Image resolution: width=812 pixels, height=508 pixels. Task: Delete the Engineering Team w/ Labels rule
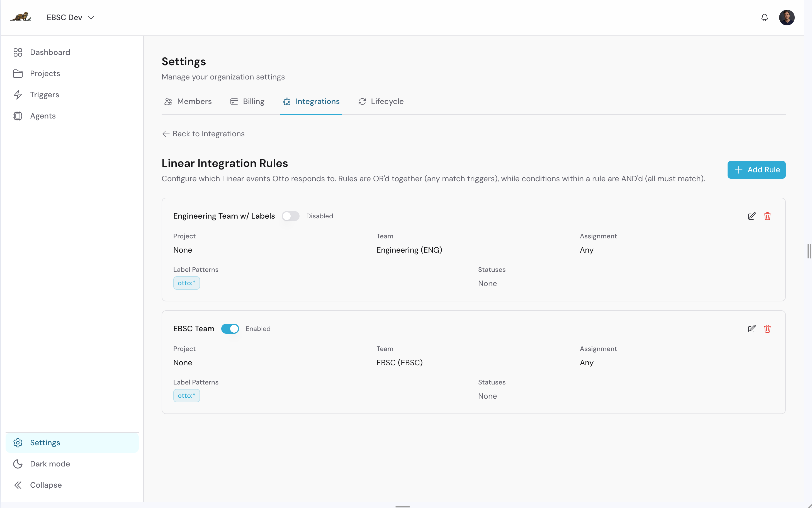point(767,216)
